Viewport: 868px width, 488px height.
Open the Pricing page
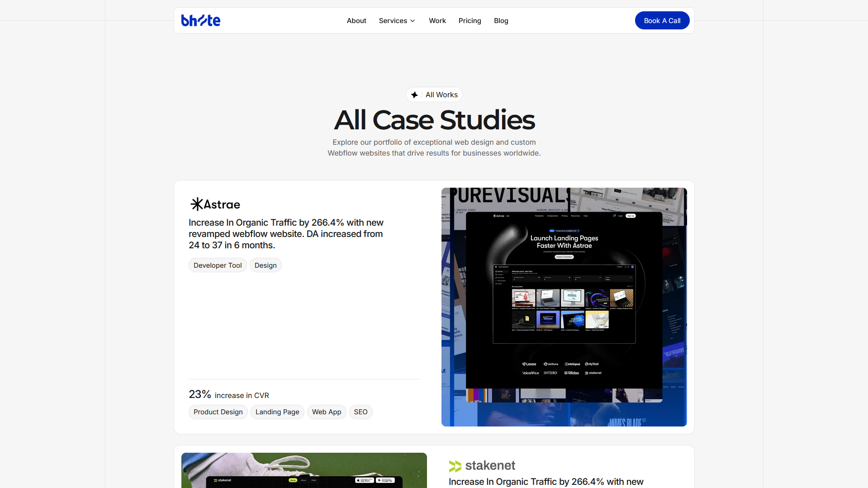470,21
